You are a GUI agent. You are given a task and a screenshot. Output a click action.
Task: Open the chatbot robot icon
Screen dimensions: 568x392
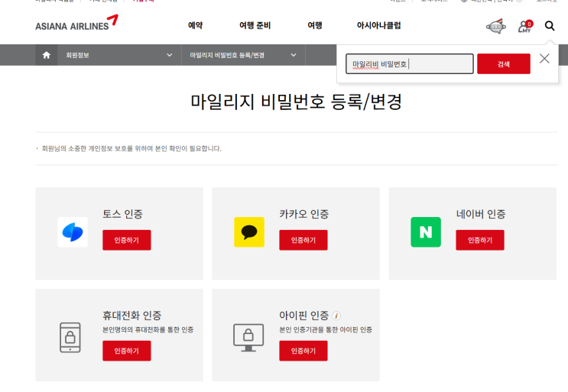pos(496,26)
